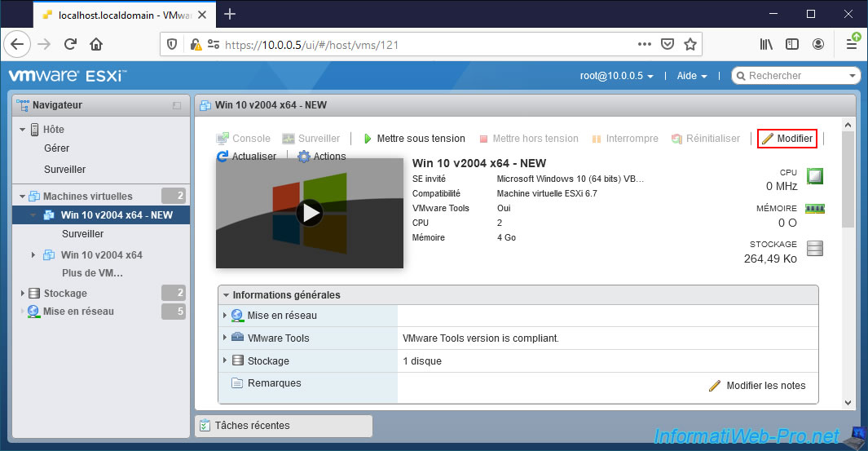Click the VMware ESXi logo
This screenshot has height=451, width=868.
(67, 75)
